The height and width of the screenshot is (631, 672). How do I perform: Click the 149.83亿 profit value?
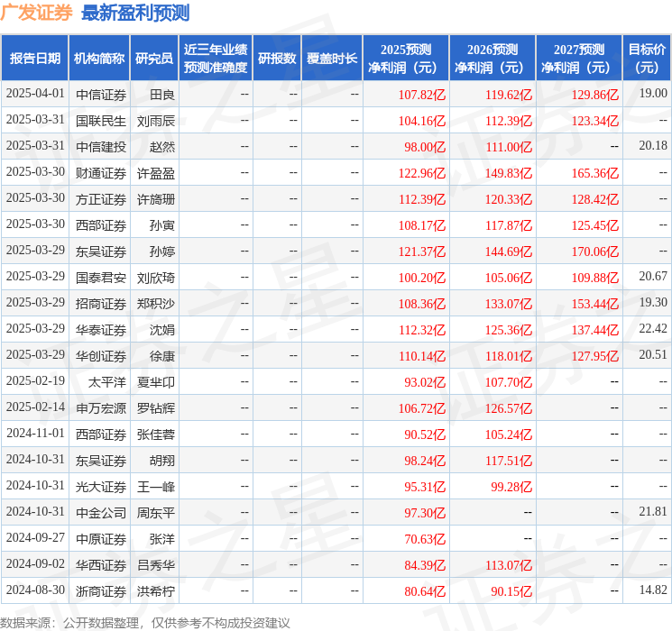tap(509, 173)
